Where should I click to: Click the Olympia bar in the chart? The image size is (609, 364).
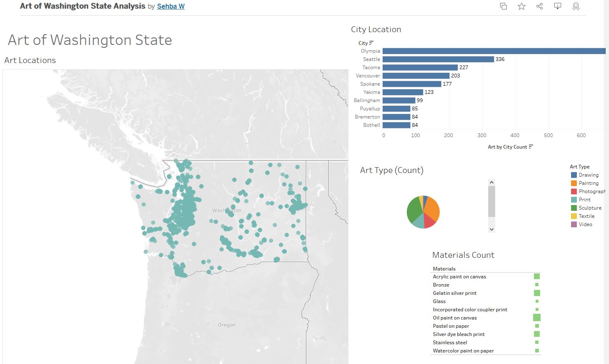[494, 51]
